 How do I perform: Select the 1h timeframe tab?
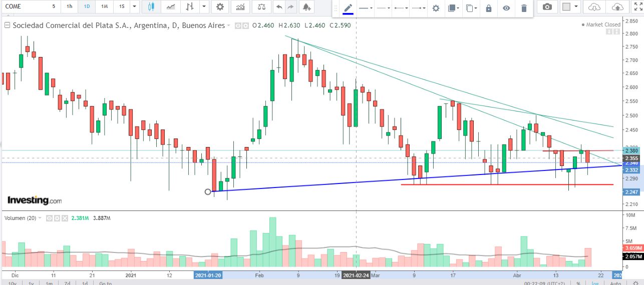(x=69, y=7)
